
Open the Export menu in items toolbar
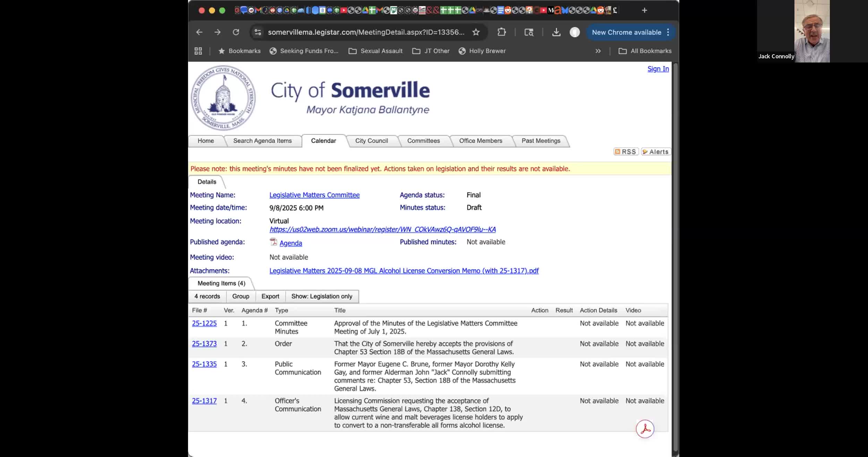click(270, 296)
